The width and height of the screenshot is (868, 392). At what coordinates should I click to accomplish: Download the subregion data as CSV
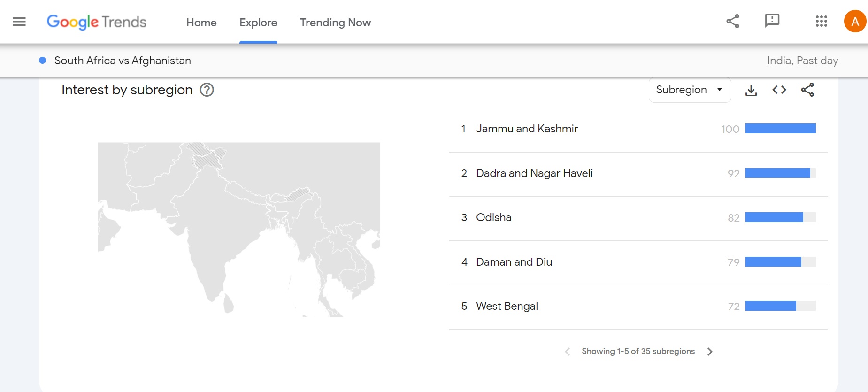pyautogui.click(x=751, y=90)
